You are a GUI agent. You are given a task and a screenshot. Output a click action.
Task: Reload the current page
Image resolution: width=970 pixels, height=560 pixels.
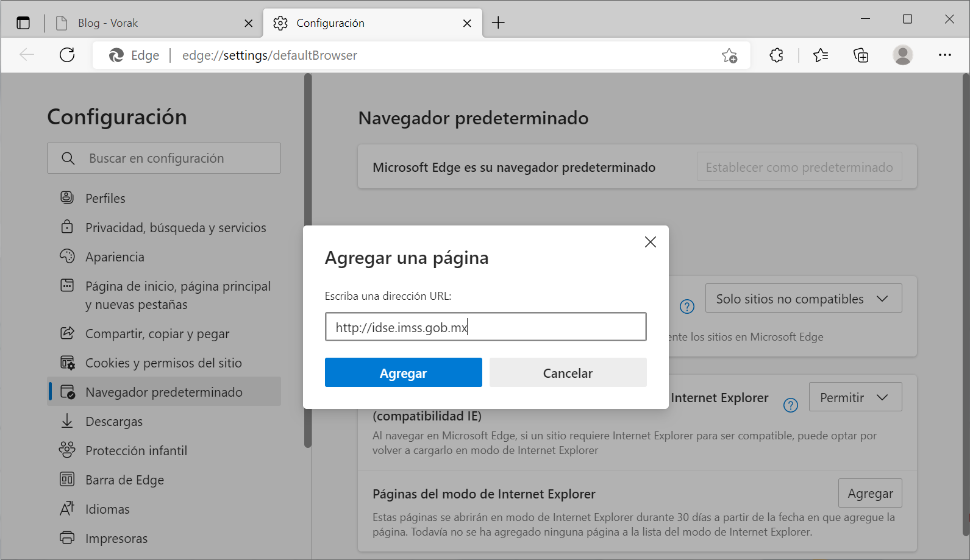pyautogui.click(x=67, y=55)
